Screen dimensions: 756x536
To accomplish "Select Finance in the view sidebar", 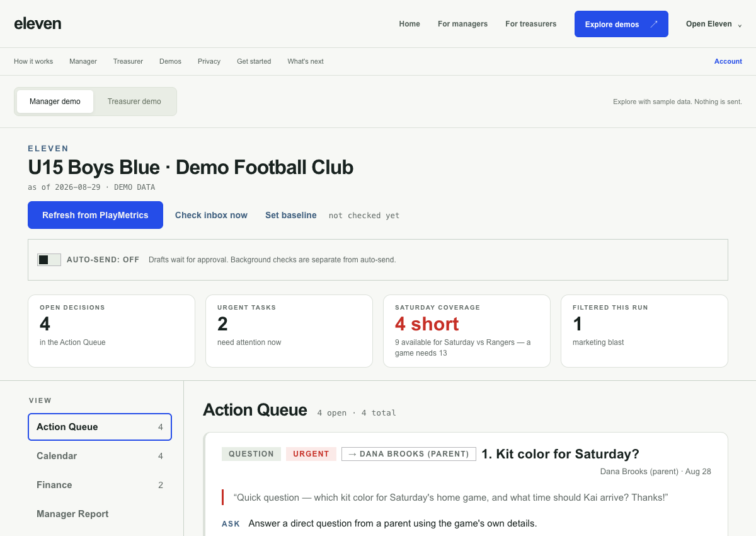I will 100,485.
